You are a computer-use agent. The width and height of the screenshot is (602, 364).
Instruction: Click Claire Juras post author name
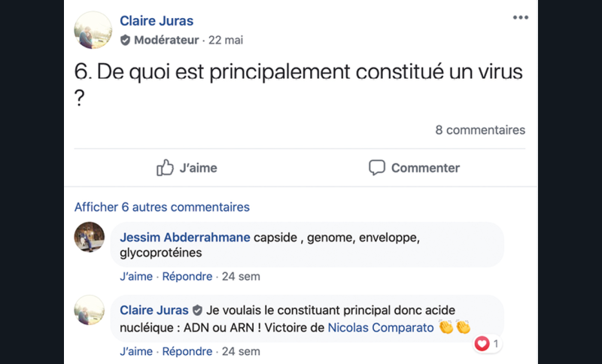click(157, 21)
